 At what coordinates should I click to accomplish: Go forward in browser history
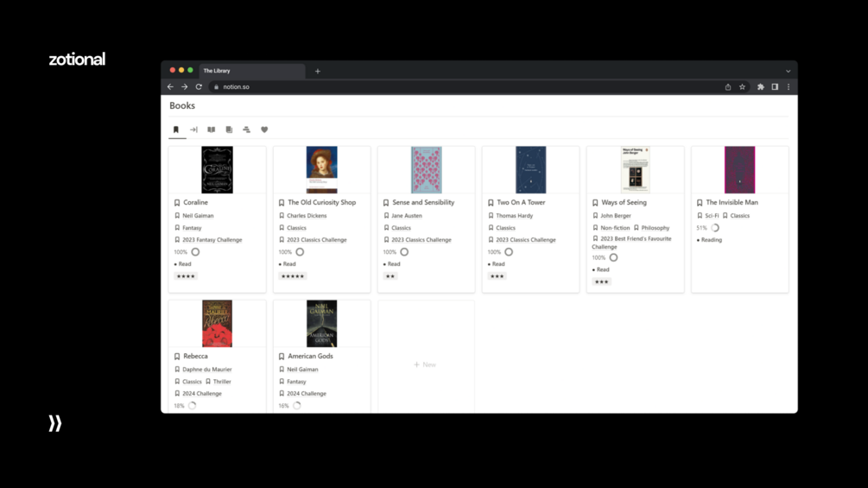pos(184,87)
